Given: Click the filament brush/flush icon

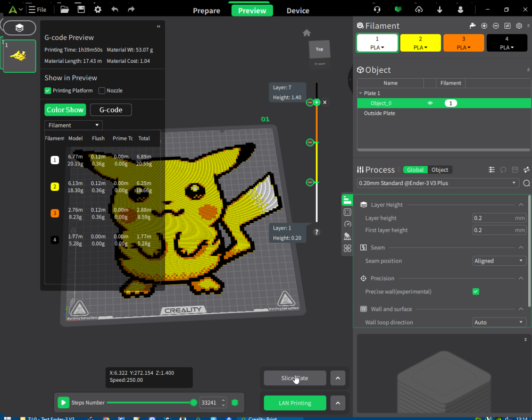Looking at the screenshot, I should (472, 26).
